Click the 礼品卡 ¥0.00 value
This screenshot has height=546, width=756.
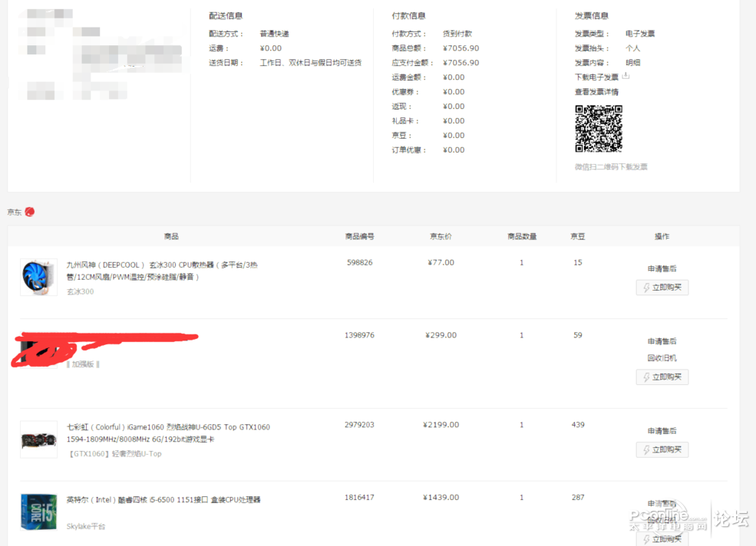454,121
